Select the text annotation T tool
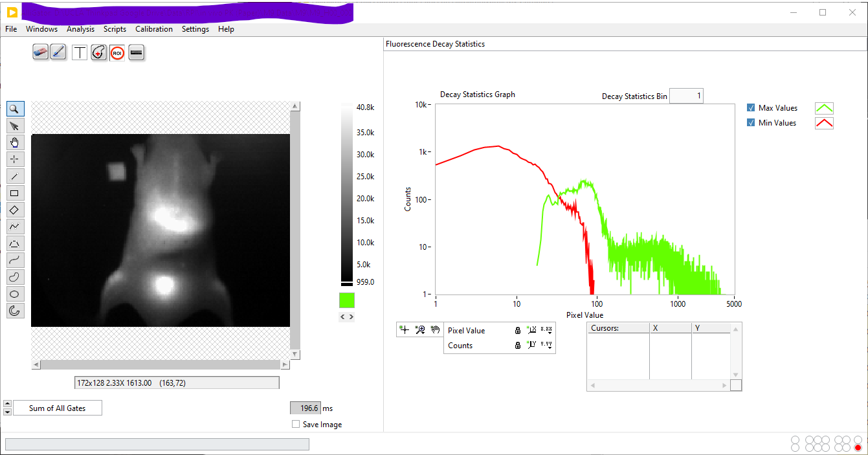Image resolution: width=868 pixels, height=455 pixels. point(80,52)
